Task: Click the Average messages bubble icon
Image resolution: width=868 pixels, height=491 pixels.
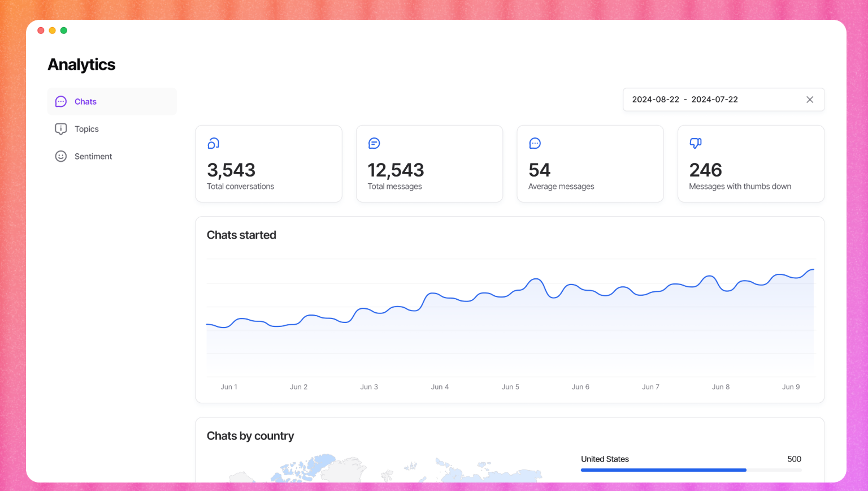Action: tap(535, 143)
